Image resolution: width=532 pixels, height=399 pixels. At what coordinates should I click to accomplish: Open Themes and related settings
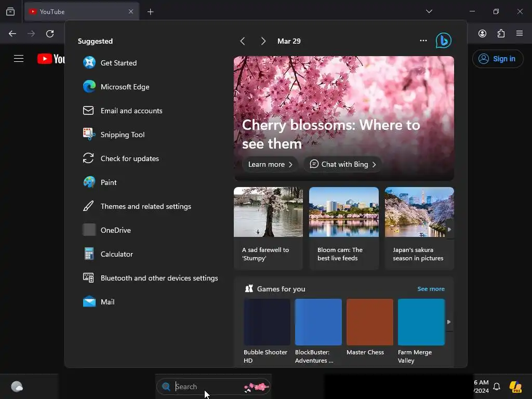(x=137, y=206)
